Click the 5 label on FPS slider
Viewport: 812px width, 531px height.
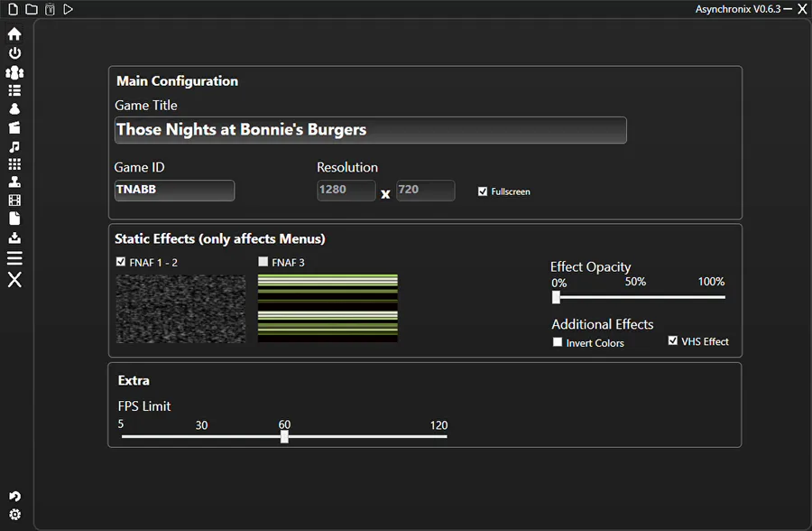click(x=121, y=424)
